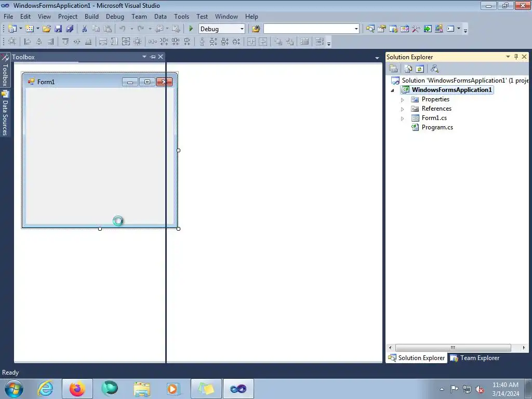The width and height of the screenshot is (532, 399).
Task: Open the Data menu
Action: coord(161,16)
